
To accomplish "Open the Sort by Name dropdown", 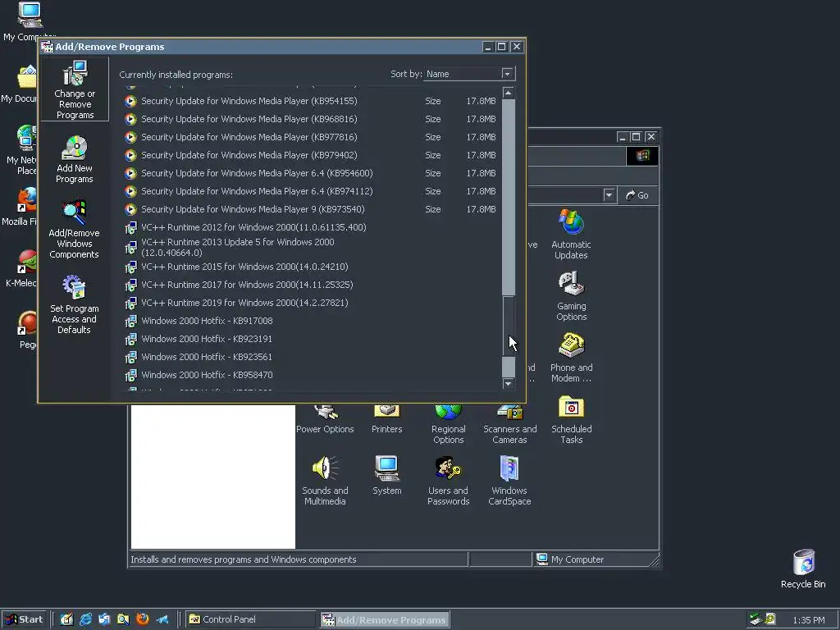I will [x=507, y=74].
